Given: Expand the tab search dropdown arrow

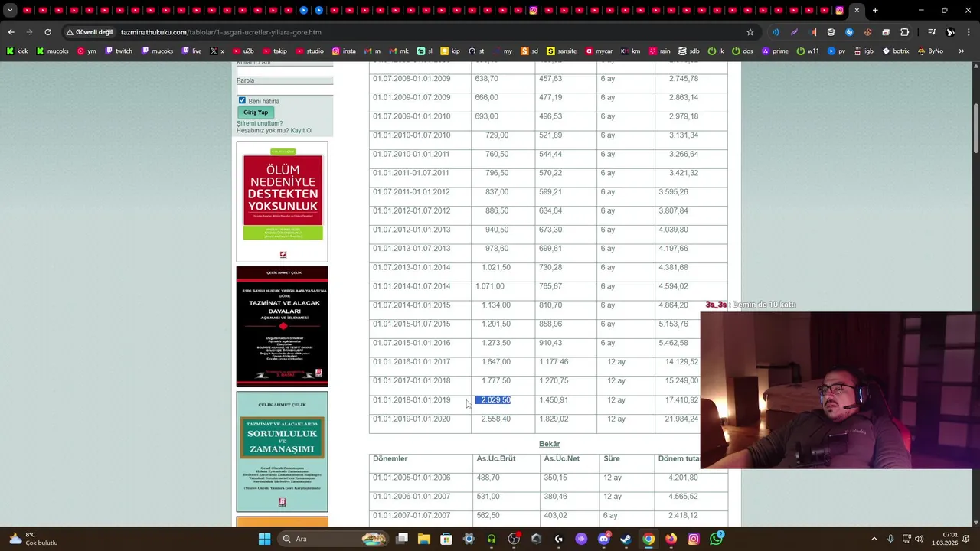Looking at the screenshot, I should click(10, 11).
